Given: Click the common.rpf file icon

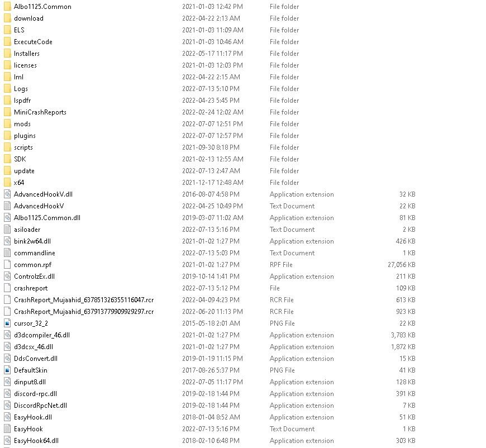Looking at the screenshot, I should pyautogui.click(x=7, y=264).
